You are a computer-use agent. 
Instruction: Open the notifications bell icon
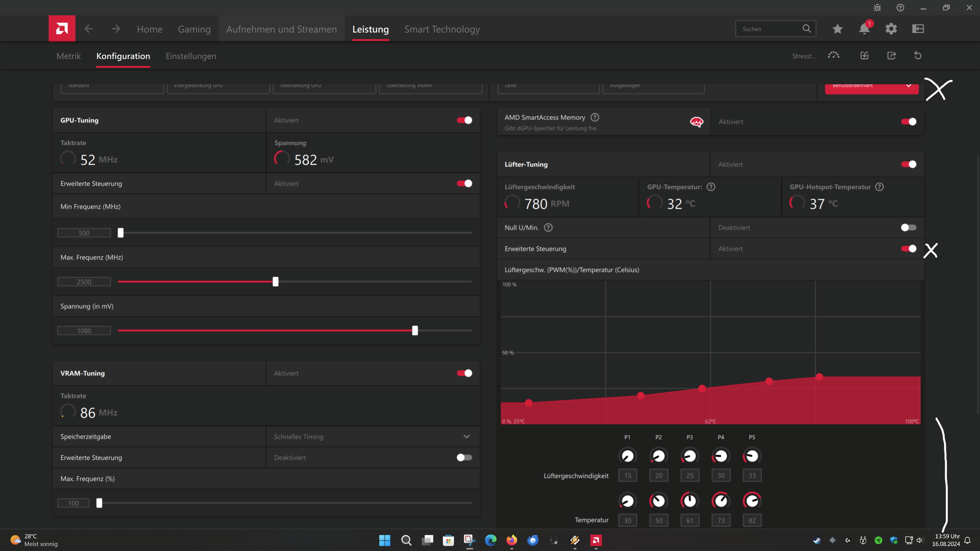coord(864,29)
